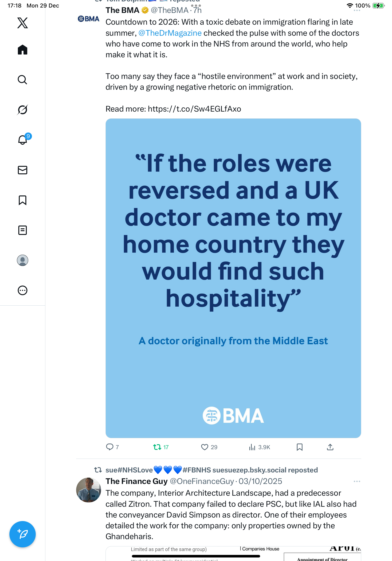
Task: Open the profile avatar page
Action: click(23, 260)
